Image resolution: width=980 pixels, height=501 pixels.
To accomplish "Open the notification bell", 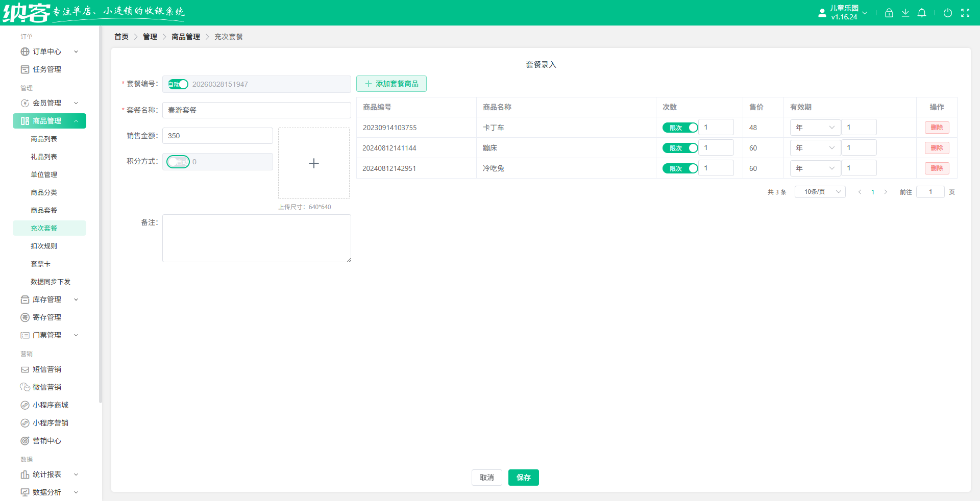I will [921, 13].
